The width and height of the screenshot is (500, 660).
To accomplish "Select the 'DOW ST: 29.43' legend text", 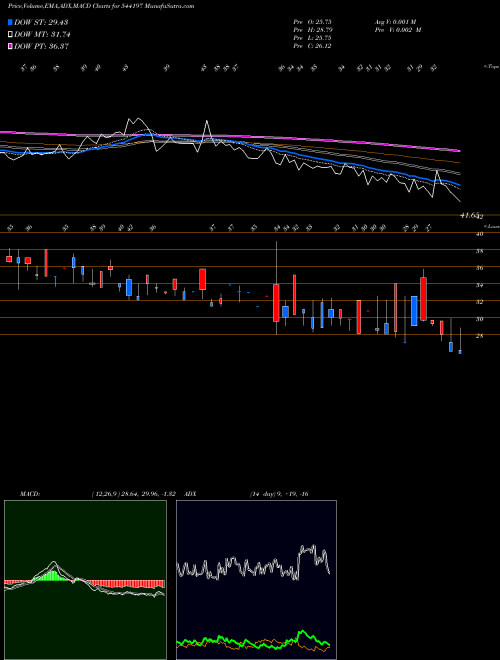I will pos(41,23).
